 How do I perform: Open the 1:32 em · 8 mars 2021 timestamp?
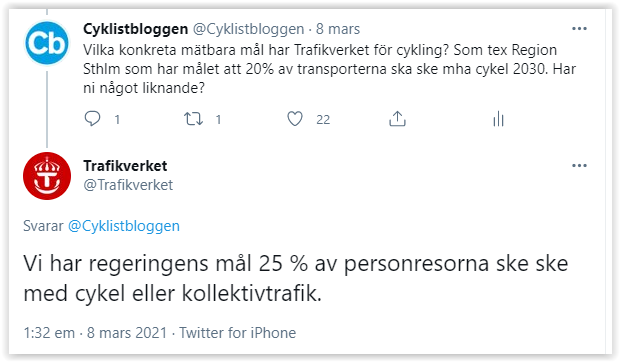tap(95, 333)
